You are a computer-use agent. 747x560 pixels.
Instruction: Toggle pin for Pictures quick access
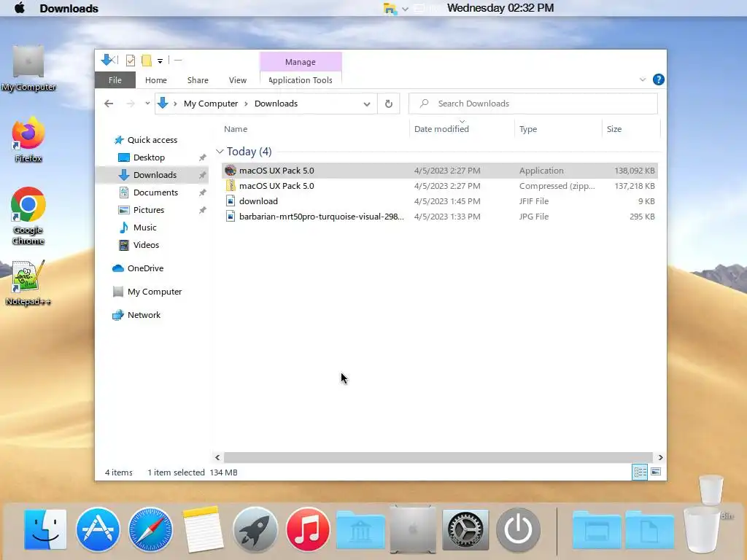(203, 210)
